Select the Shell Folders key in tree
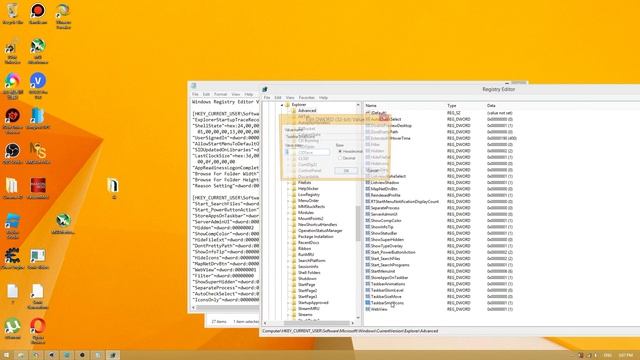Image resolution: width=640 pixels, height=360 pixels. [309, 272]
